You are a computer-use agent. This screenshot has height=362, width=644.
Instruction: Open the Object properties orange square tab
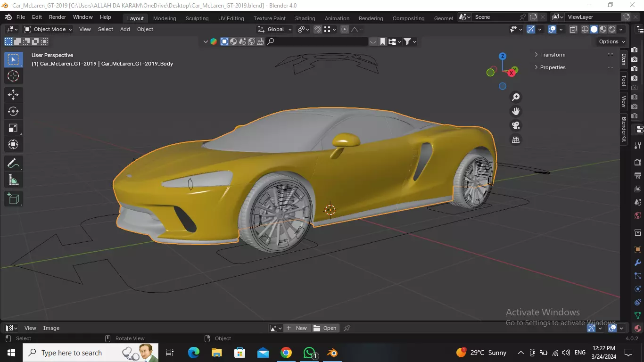[638, 249]
